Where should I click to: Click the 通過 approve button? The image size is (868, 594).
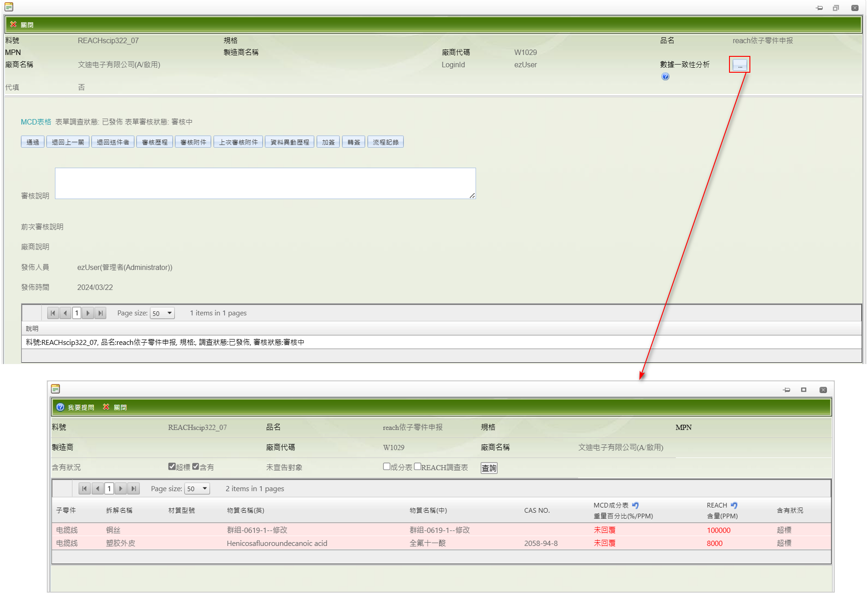click(x=32, y=142)
